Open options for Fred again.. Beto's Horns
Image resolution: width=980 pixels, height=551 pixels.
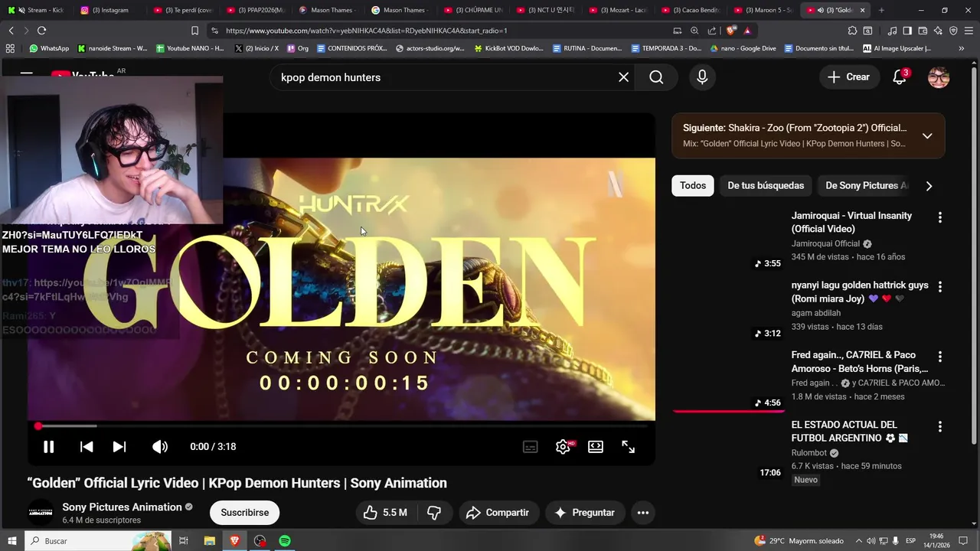point(939,357)
